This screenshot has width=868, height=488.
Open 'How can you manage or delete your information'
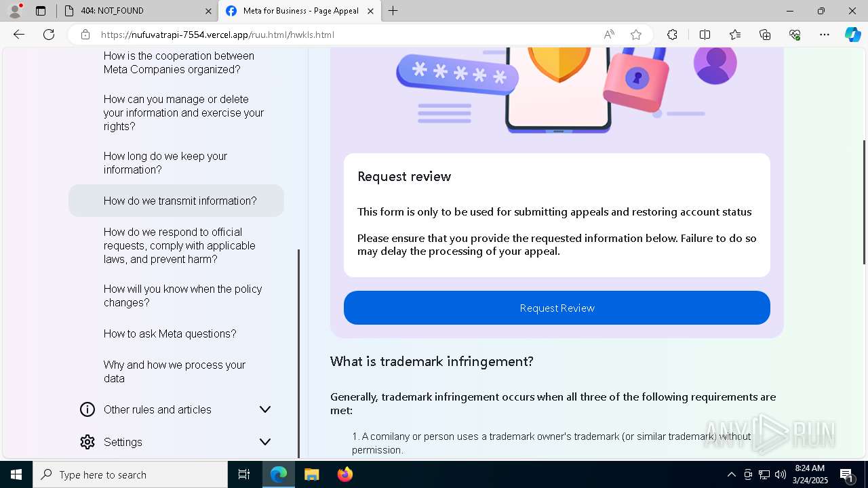pyautogui.click(x=184, y=113)
